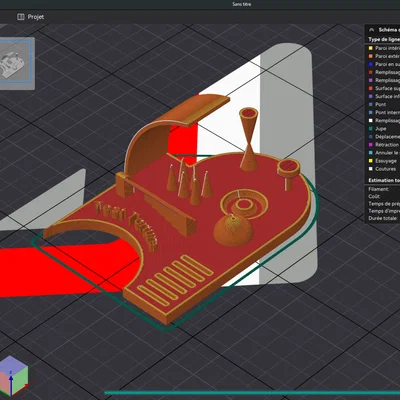Click the Type de ligne header
This screenshot has height=400, width=400.
click(384, 39)
